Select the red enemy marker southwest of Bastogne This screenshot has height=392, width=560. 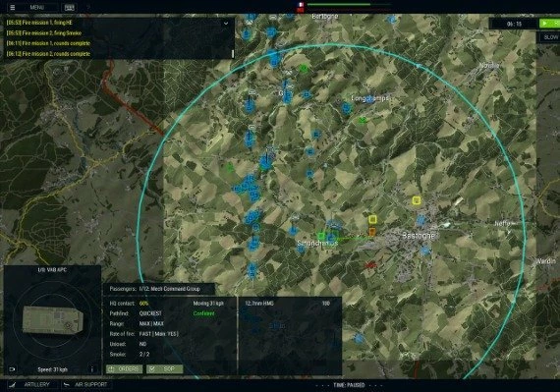[x=370, y=265]
